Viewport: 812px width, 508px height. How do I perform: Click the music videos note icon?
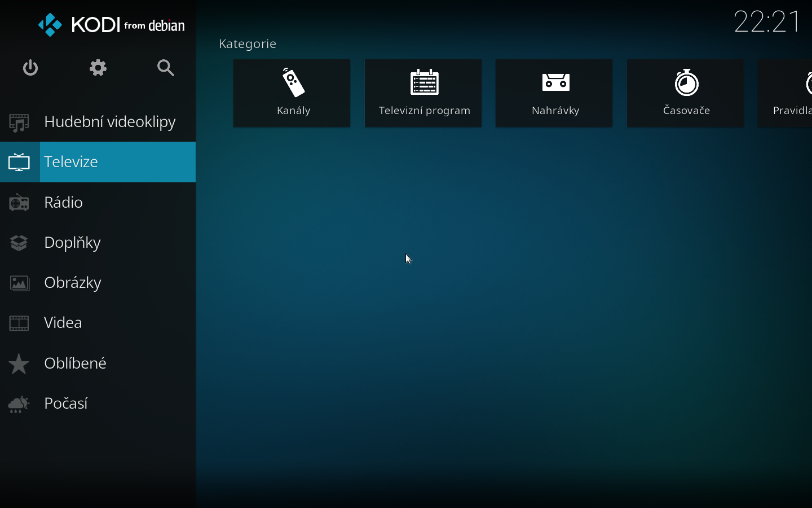(19, 122)
